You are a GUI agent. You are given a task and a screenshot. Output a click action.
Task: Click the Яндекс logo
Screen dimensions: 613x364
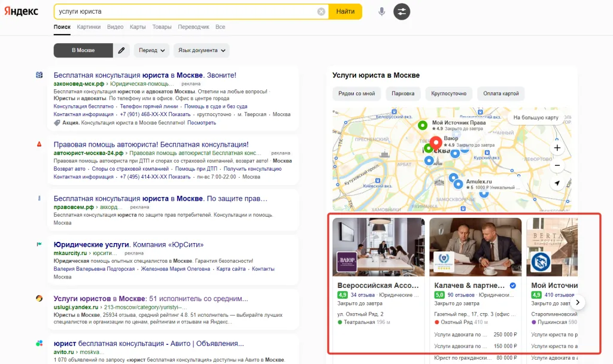click(x=21, y=11)
